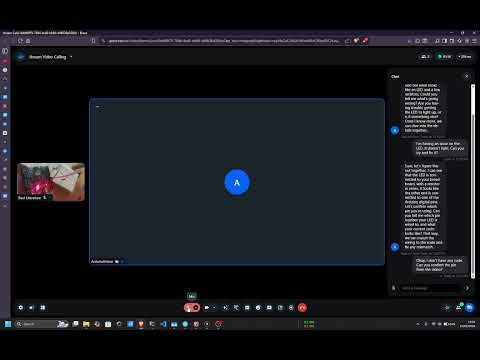Image resolution: width=480 pixels, height=360 pixels.
Task: Open Brave browser from the taskbar
Action: point(141,324)
